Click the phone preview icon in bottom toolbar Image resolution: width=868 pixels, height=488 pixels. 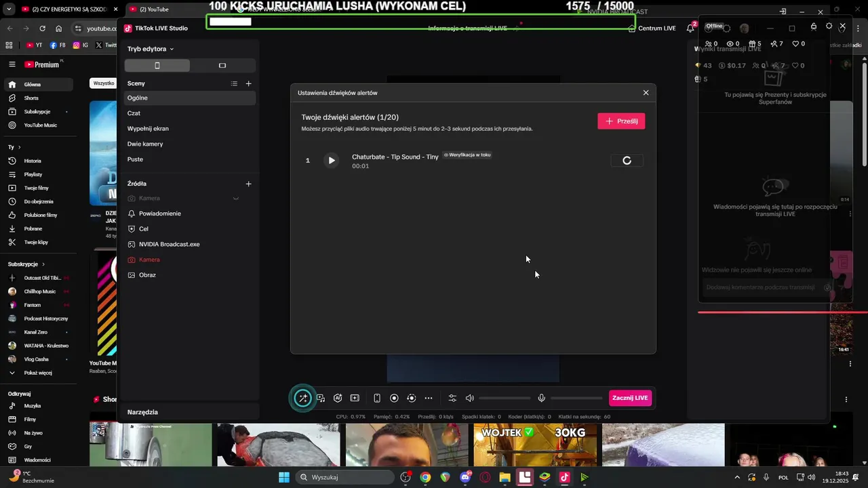(x=377, y=398)
